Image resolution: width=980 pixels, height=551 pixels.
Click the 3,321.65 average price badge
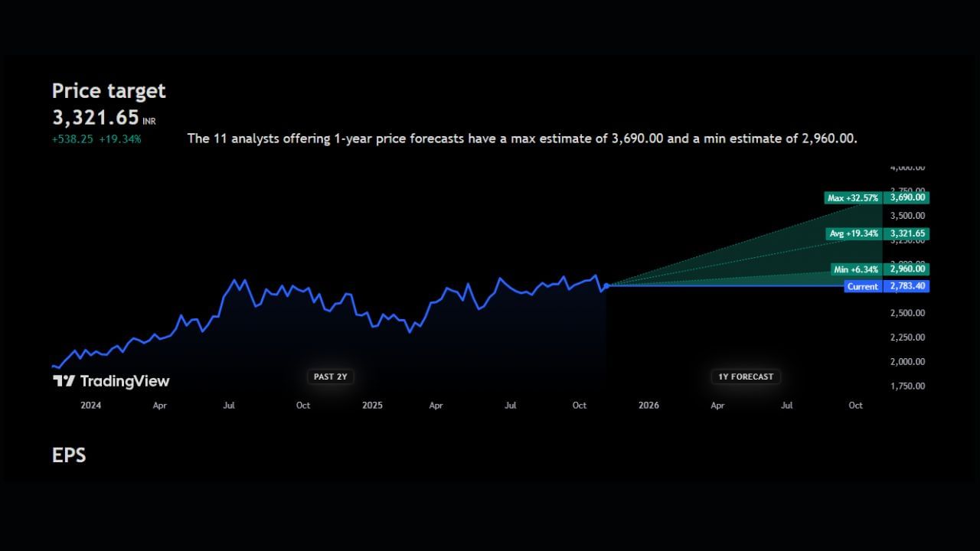[x=907, y=233]
